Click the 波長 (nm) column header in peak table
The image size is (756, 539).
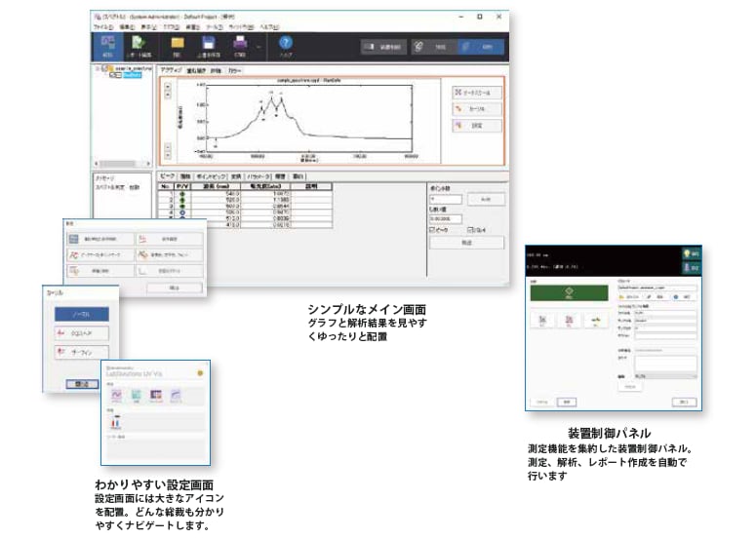point(216,186)
